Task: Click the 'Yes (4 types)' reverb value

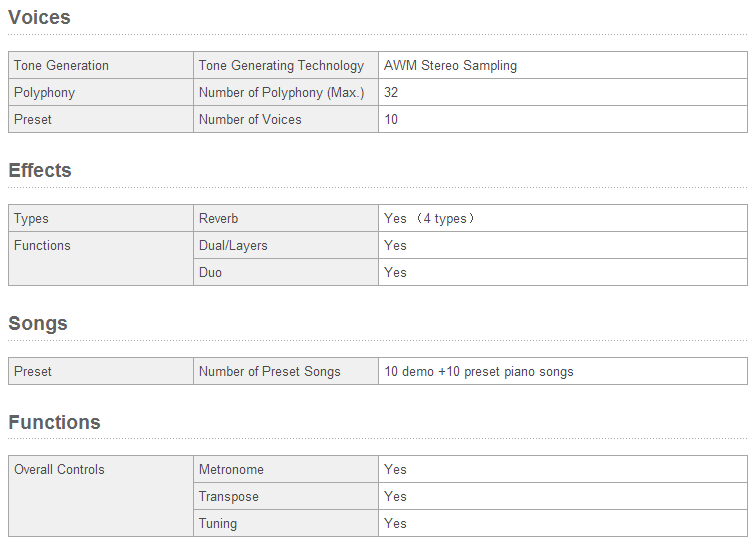Action: pyautogui.click(x=429, y=219)
